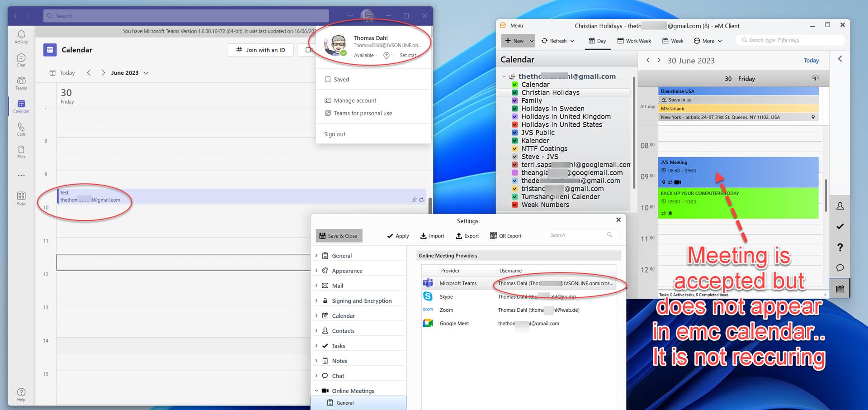The width and height of the screenshot is (868, 410).
Task: Open Activity in Teams sidebar
Action: pyautogui.click(x=21, y=37)
